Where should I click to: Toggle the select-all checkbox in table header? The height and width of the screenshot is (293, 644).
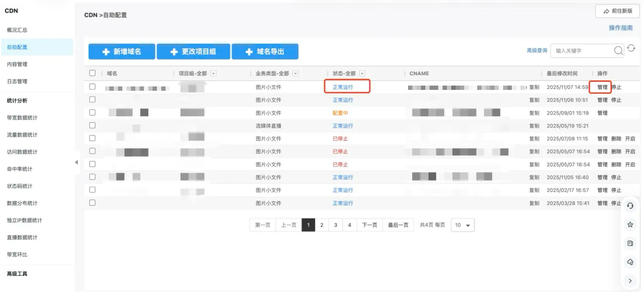(92, 73)
